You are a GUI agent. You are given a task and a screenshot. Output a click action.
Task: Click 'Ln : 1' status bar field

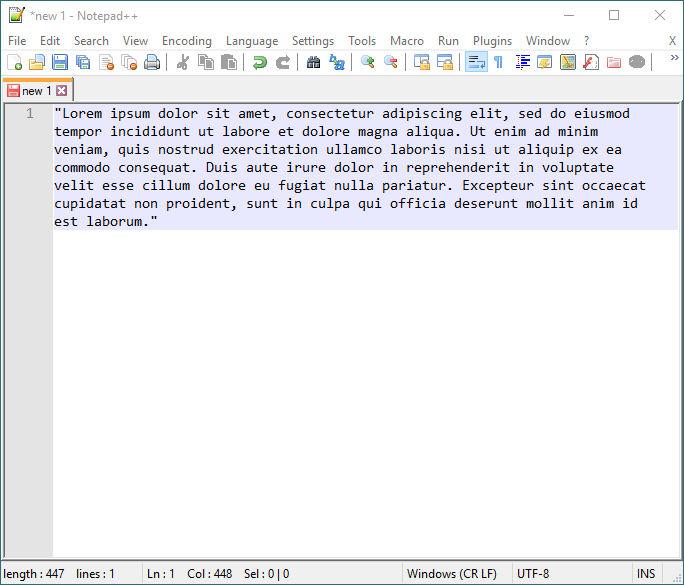tap(161, 574)
